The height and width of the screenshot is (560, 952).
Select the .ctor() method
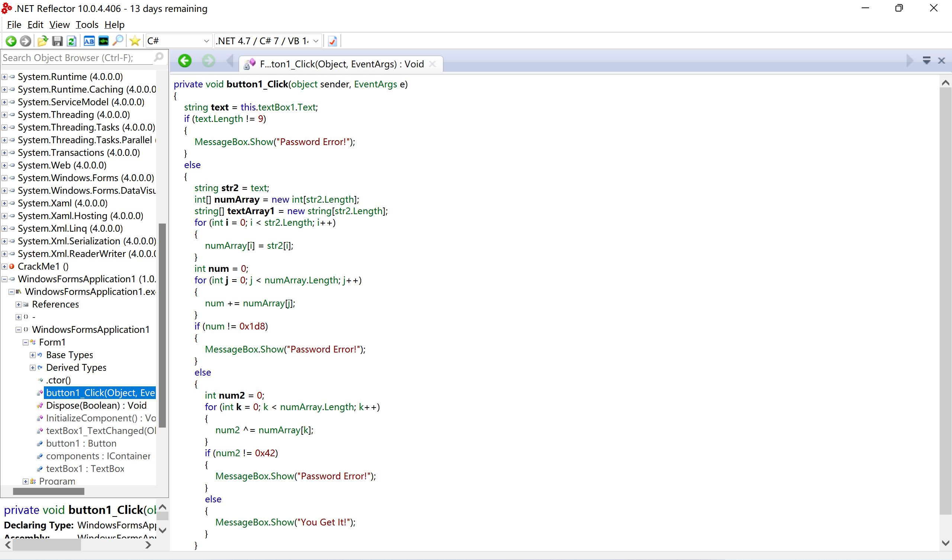(x=58, y=380)
